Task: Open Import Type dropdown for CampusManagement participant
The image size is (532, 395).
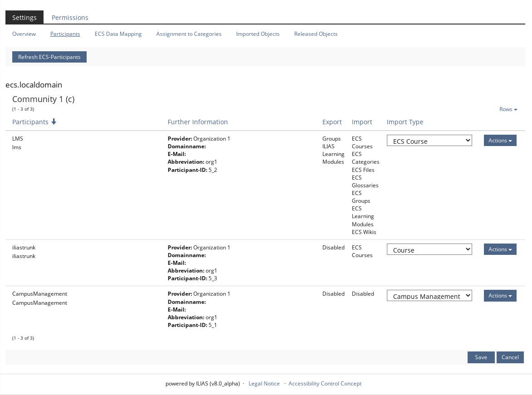Action: coord(429,296)
